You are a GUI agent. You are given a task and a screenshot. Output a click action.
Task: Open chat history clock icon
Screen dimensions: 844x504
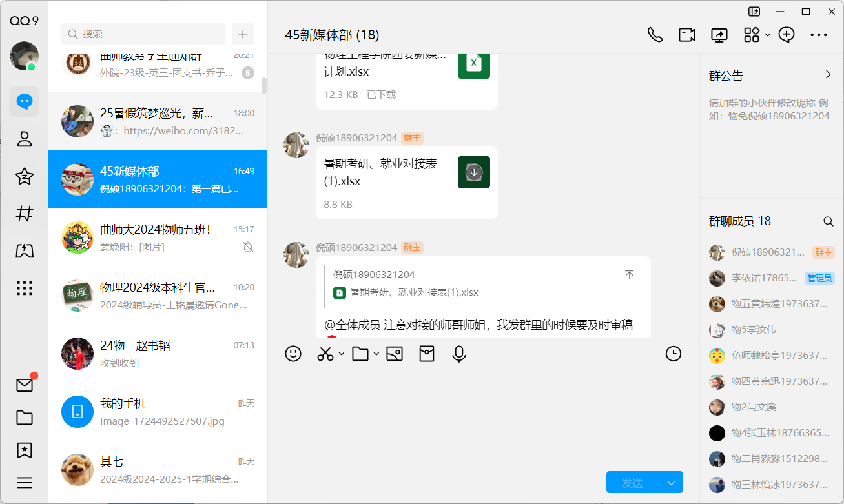(674, 354)
